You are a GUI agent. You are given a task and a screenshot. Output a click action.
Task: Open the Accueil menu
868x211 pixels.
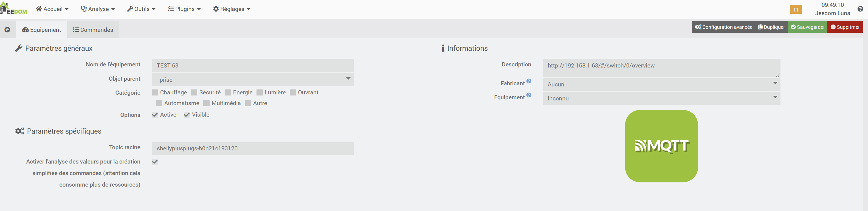pyautogui.click(x=52, y=9)
